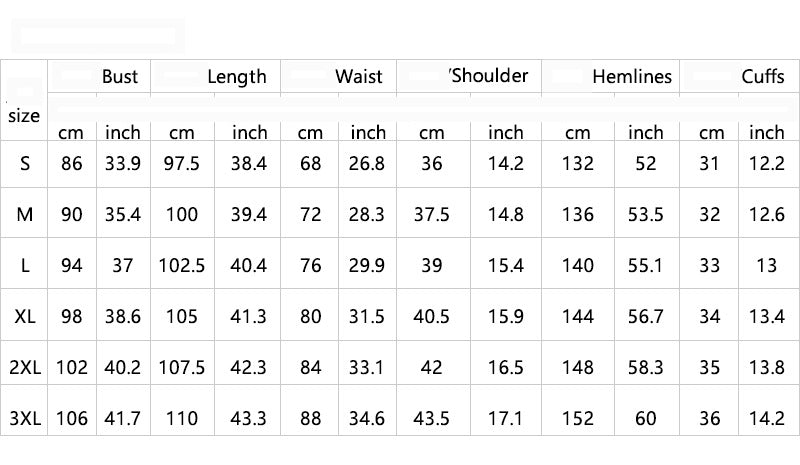The width and height of the screenshot is (800, 465).
Task: Select the Waist column header
Action: (x=359, y=76)
